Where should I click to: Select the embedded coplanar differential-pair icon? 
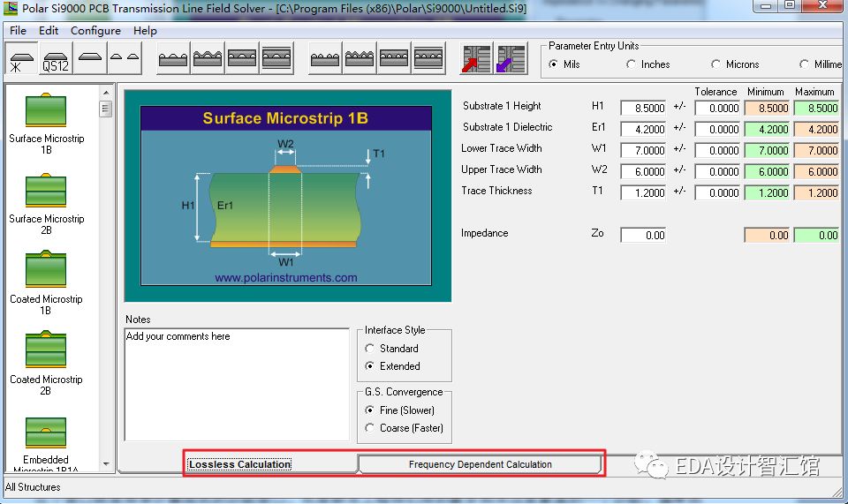394,57
